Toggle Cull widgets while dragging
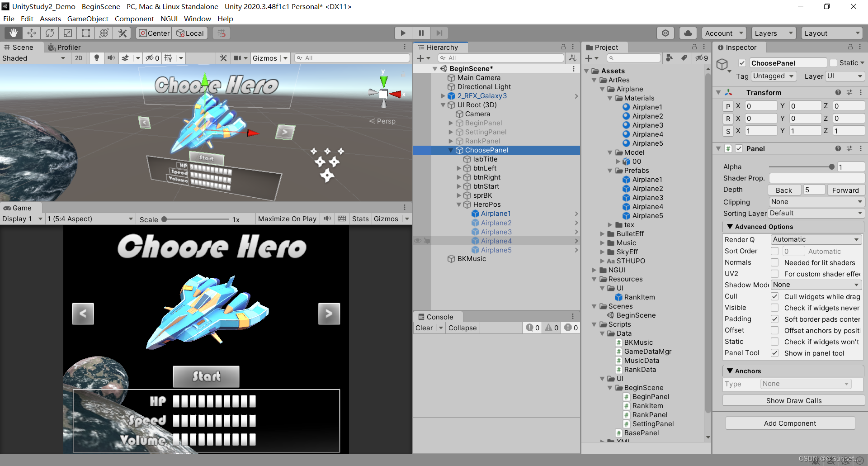 tap(774, 296)
